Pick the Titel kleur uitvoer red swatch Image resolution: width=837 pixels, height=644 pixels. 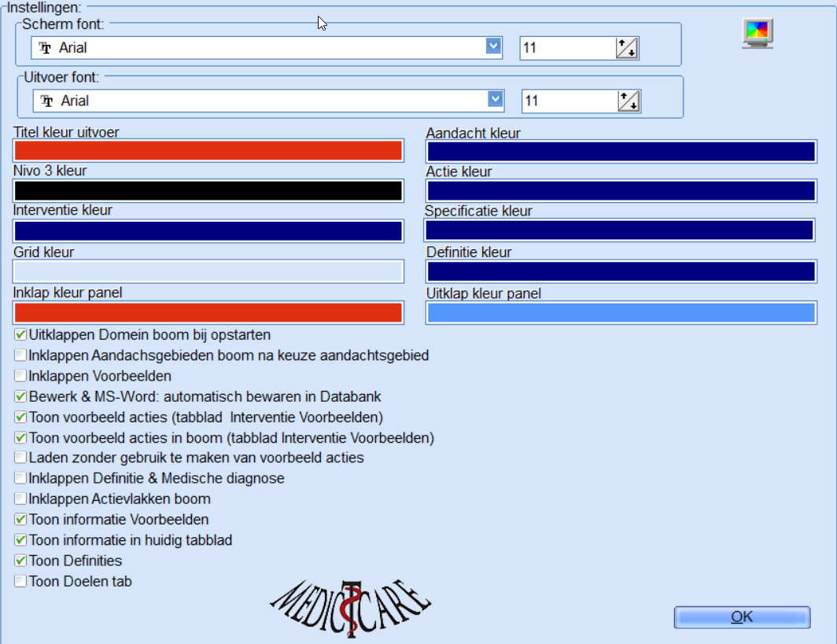point(208,151)
